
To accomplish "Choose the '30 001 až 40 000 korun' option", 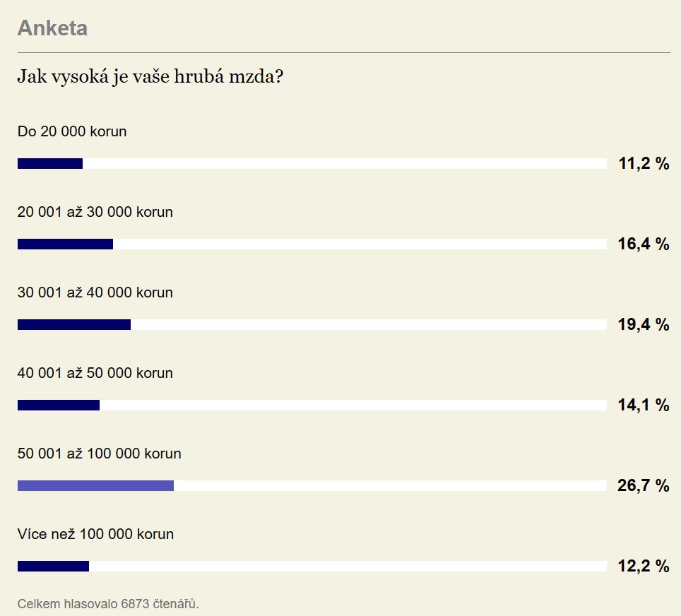I will 95,292.
